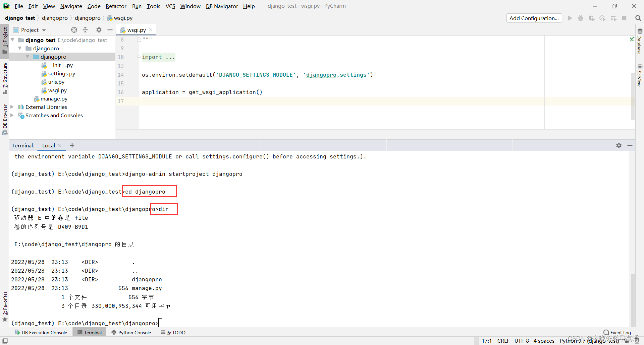Click cursor position 17:1 in status bar
Image resolution: width=644 pixels, height=345 pixels.
(x=487, y=341)
